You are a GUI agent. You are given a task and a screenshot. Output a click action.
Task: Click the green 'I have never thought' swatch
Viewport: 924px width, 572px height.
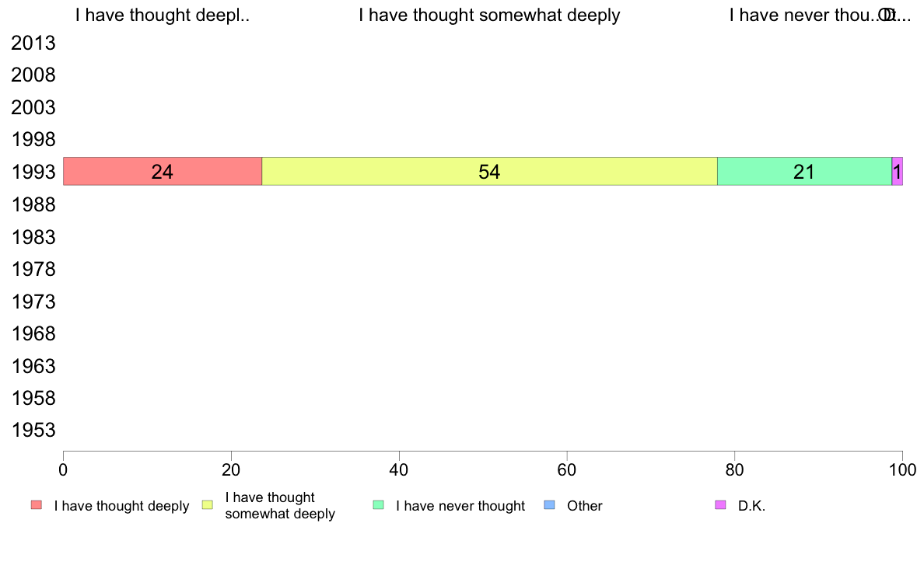click(x=378, y=505)
